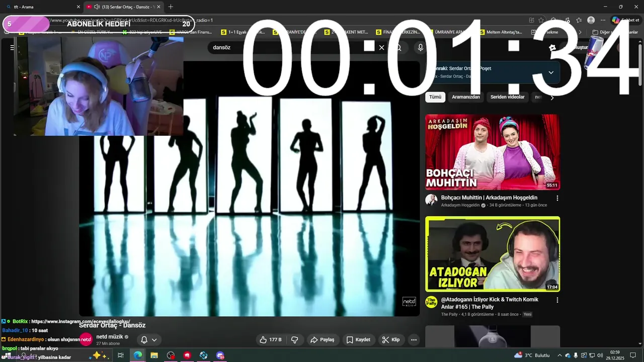Open title Atadogann İzliyor Kick & Twitch
Viewport: 644px width, 362px height.
490,303
